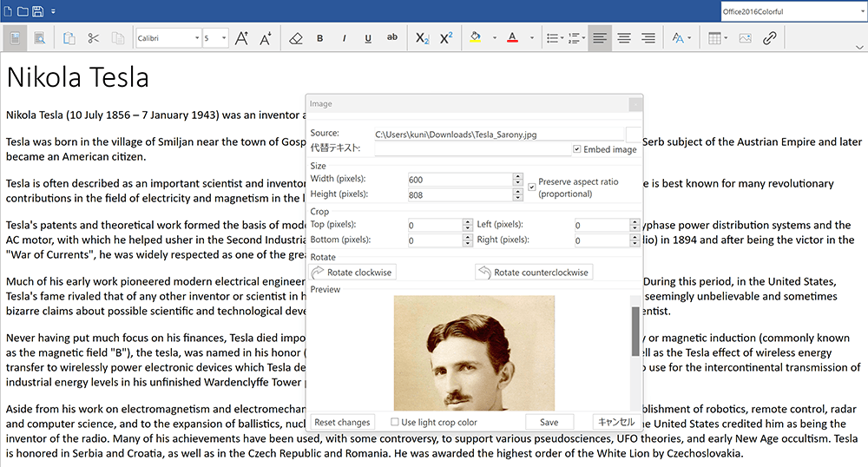Increase font size with grow-font icon
The width and height of the screenshot is (868, 467).
[242, 38]
